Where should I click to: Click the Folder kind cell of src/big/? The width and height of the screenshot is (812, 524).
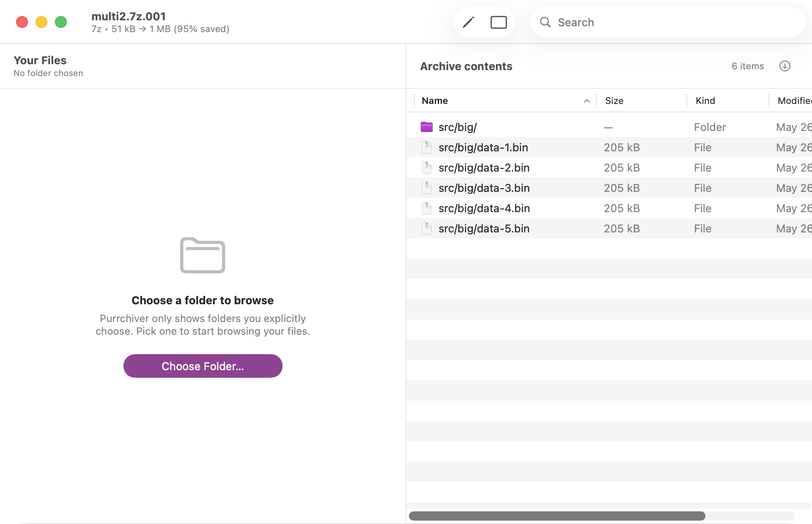[x=710, y=127]
